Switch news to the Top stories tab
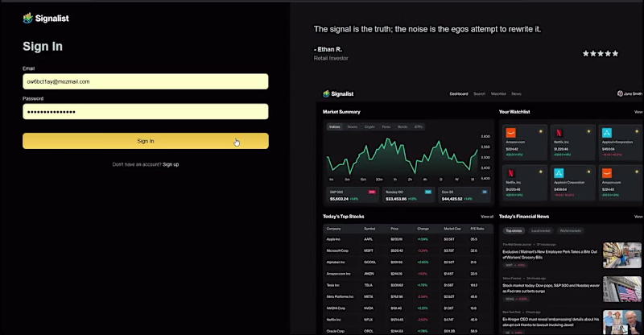The width and height of the screenshot is (644, 335). coord(514,230)
